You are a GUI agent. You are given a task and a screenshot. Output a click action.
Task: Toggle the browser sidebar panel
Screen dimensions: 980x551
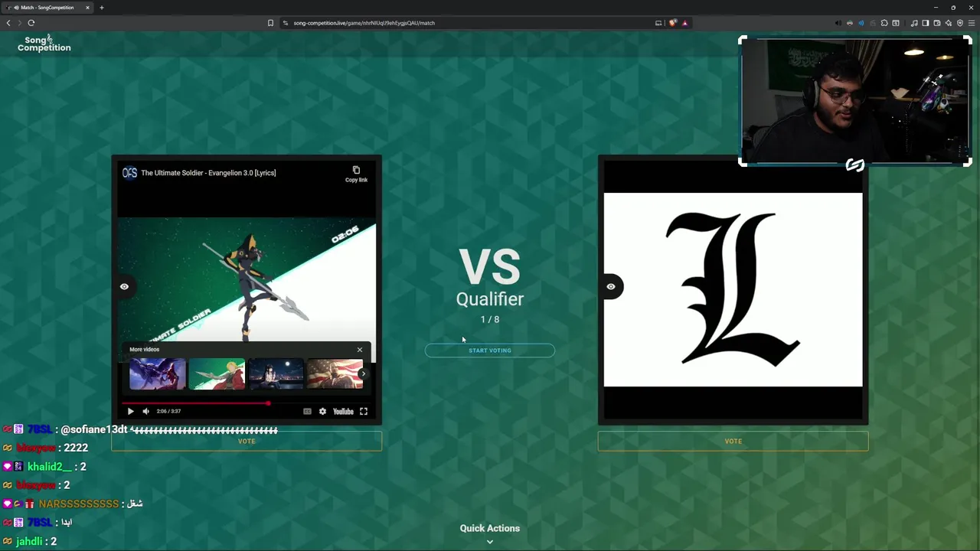point(926,23)
